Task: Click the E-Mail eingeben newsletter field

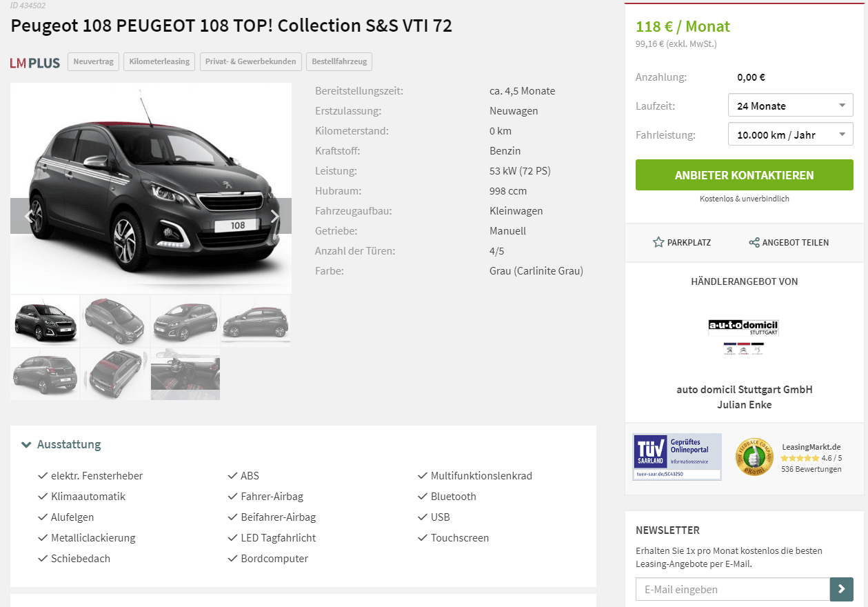Action: (733, 589)
